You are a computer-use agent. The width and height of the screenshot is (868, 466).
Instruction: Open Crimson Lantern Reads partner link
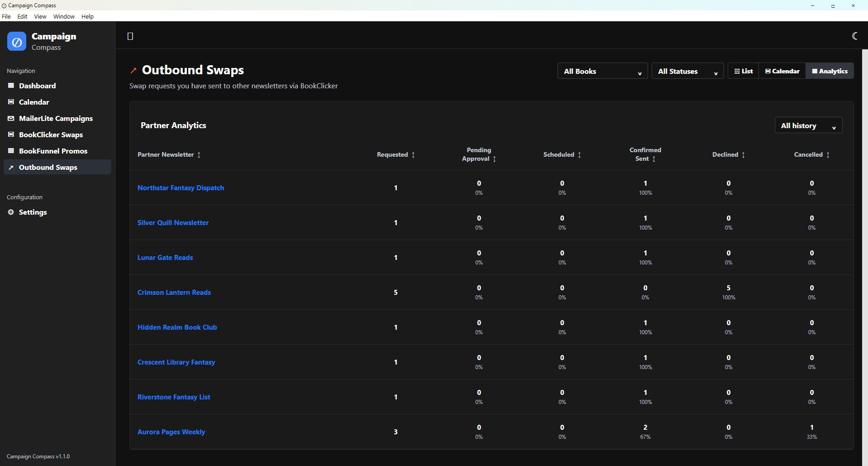click(174, 293)
